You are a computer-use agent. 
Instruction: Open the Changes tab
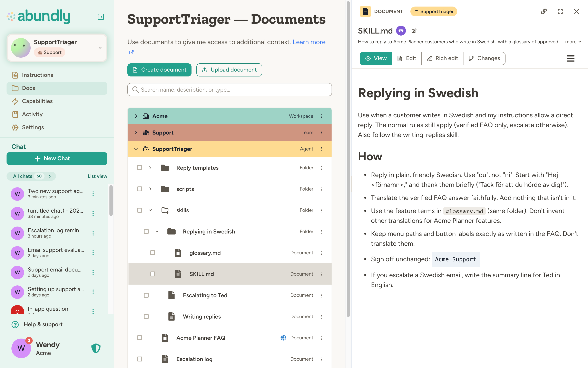point(484,58)
